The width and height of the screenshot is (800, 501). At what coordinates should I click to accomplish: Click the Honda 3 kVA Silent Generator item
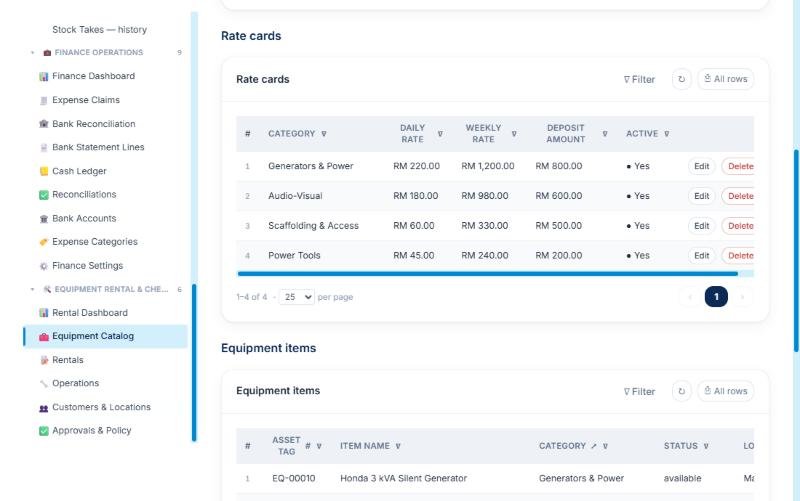404,479
